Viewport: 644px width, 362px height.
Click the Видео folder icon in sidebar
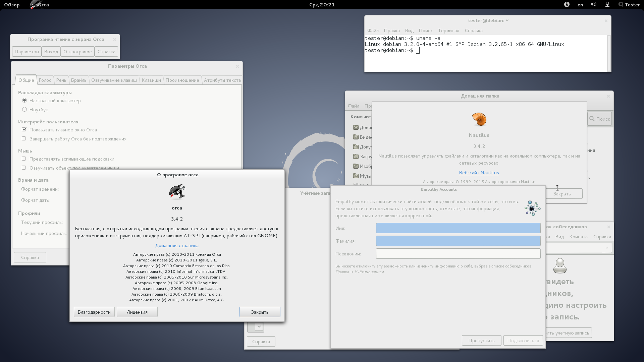click(x=356, y=137)
